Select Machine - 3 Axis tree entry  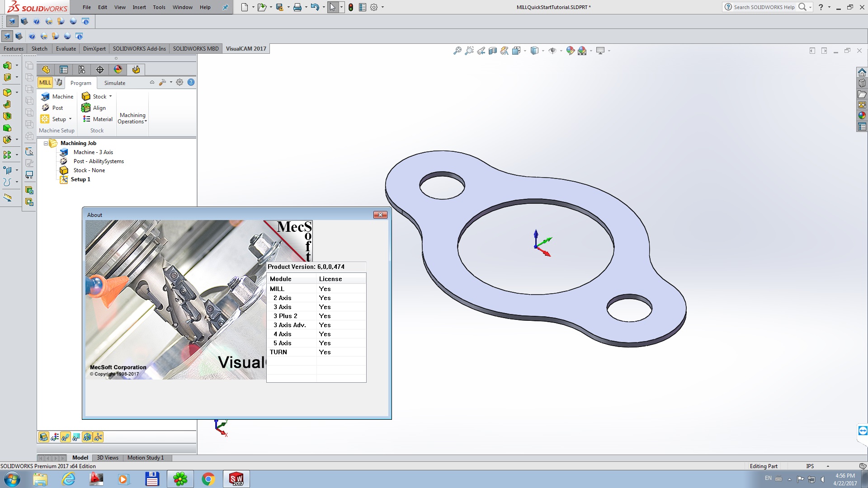click(x=93, y=152)
